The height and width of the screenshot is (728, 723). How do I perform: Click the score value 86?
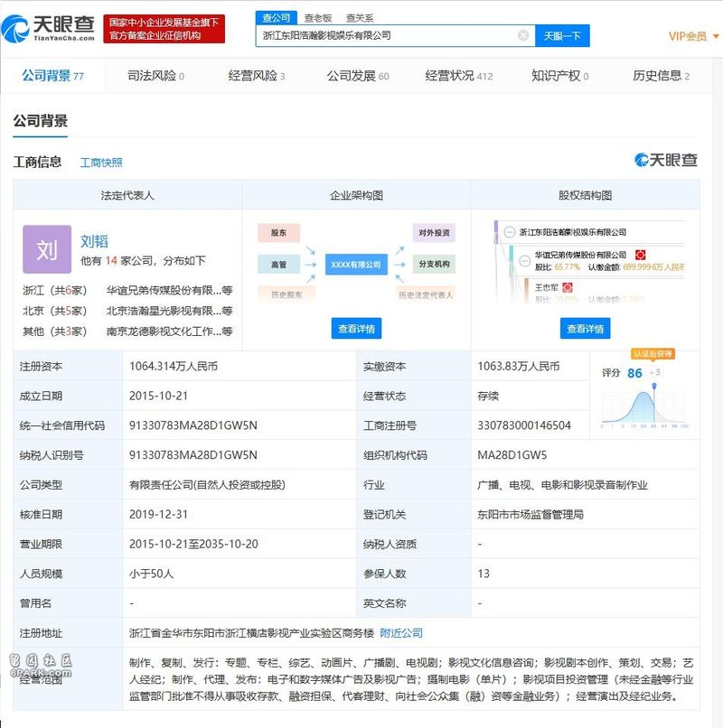tap(634, 373)
